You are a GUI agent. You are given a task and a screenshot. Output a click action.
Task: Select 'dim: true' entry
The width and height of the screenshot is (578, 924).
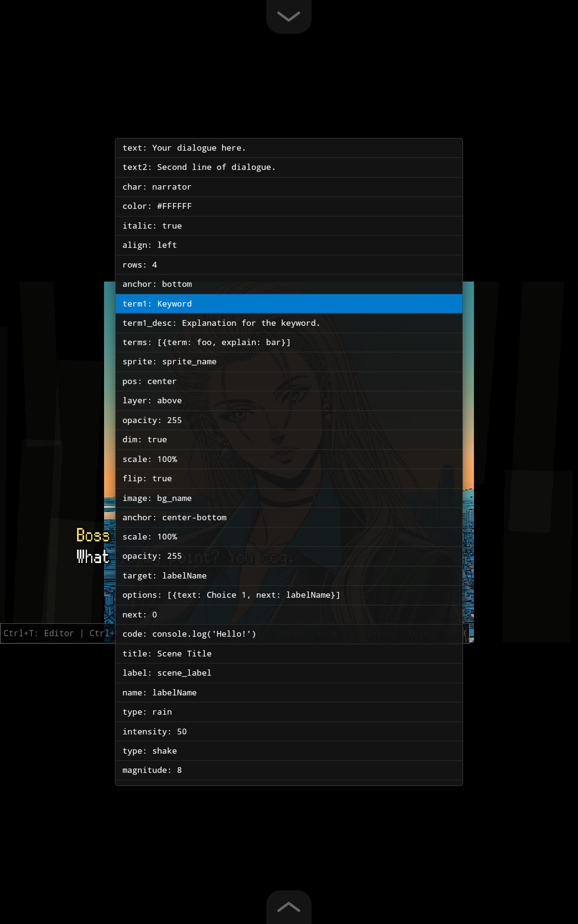pos(289,440)
